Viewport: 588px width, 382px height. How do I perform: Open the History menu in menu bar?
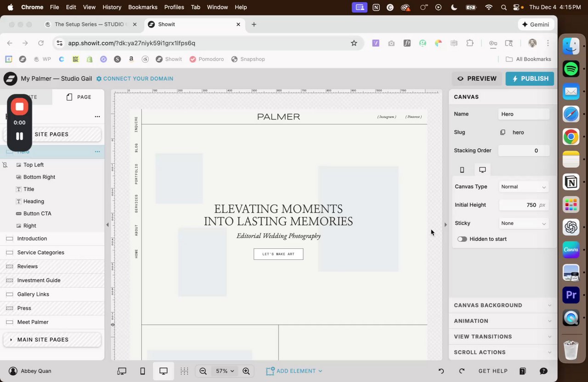click(112, 7)
